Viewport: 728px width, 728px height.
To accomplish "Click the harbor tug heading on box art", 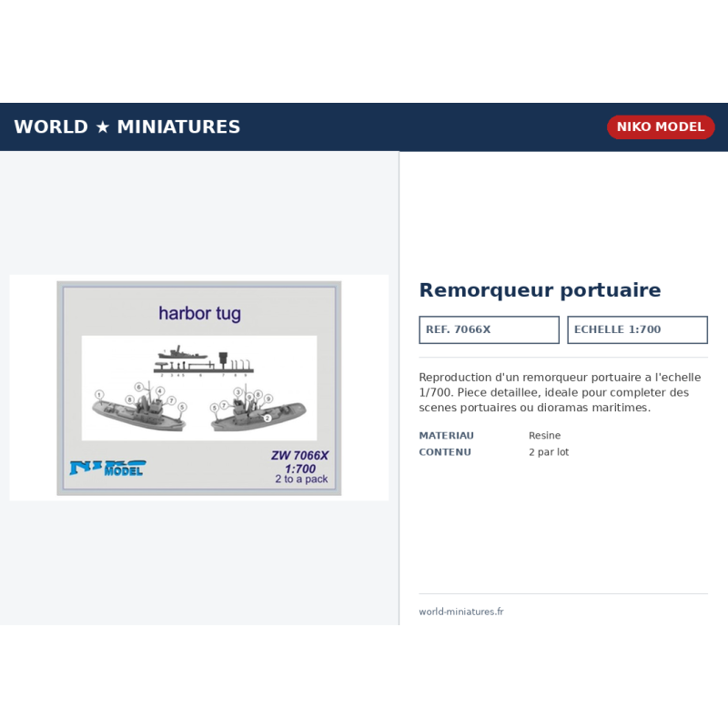I will [x=199, y=313].
